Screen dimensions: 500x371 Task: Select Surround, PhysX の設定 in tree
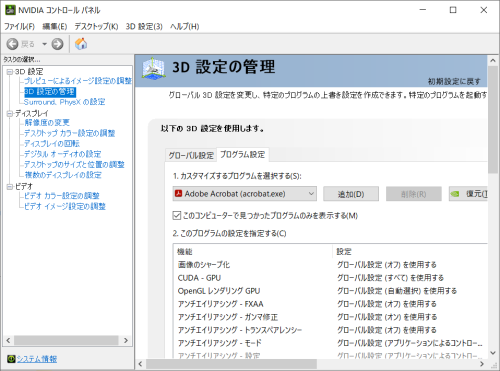[x=64, y=102]
